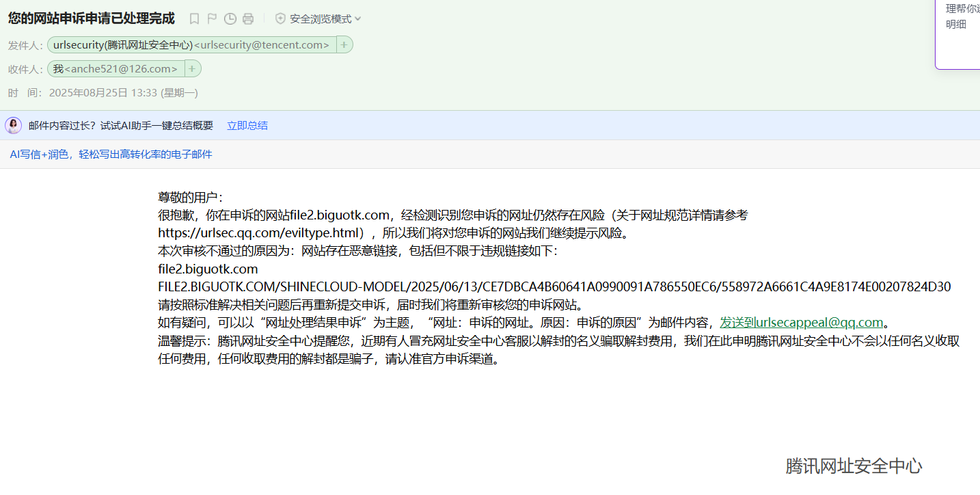Click the email subject 您的网站申诉申请已处理完成
Image resolution: width=980 pixels, height=495 pixels.
tap(92, 18)
